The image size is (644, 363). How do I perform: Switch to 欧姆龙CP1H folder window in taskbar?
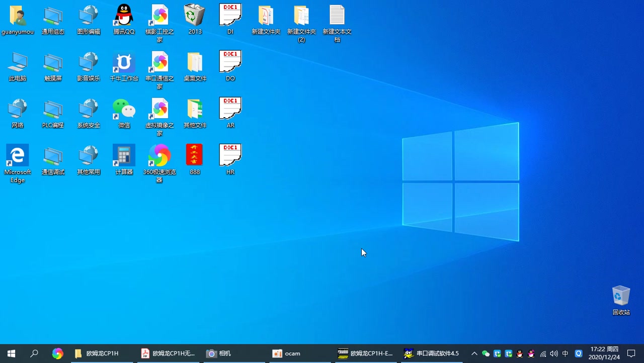point(102,353)
